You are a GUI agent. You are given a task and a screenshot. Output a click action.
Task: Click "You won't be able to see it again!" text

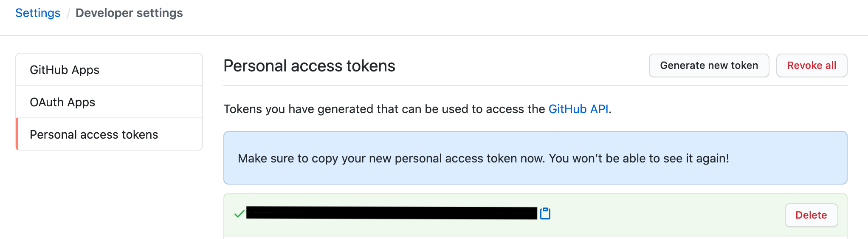point(639,159)
